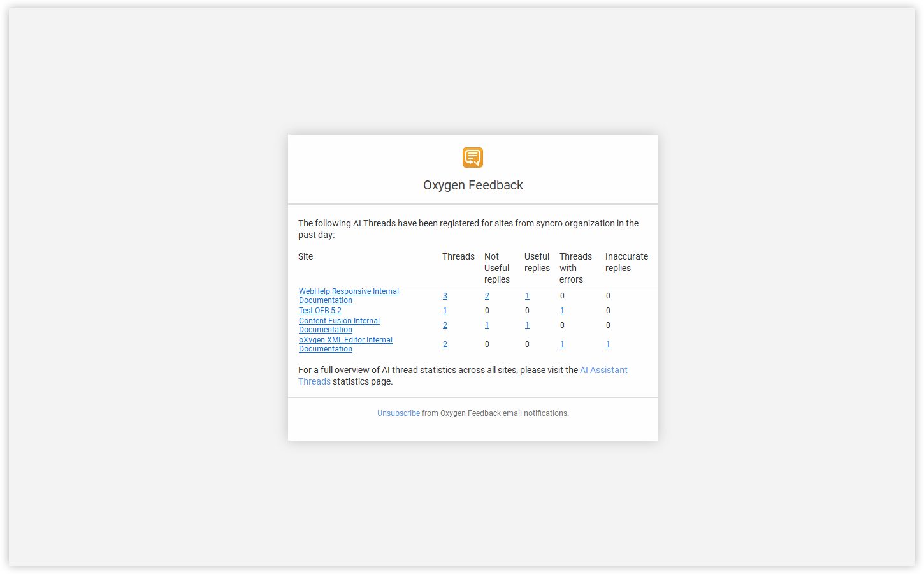Click the Not Useful replies column header

(x=497, y=268)
